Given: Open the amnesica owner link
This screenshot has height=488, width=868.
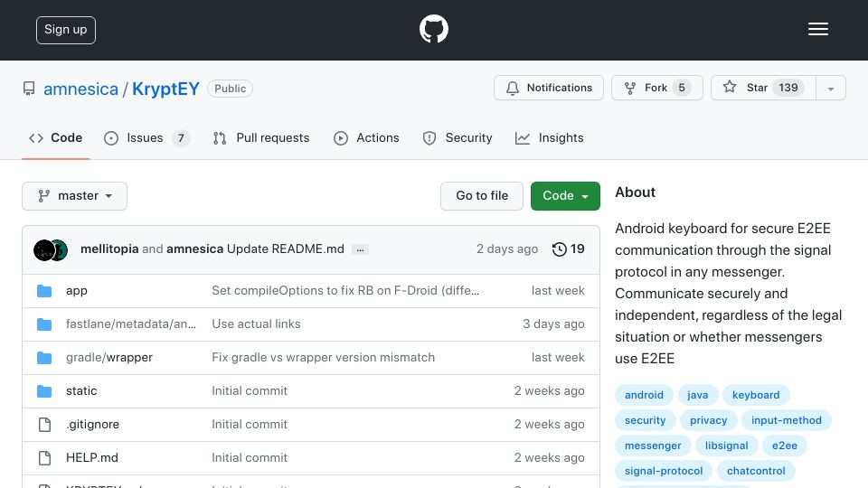Looking at the screenshot, I should 80,89.
